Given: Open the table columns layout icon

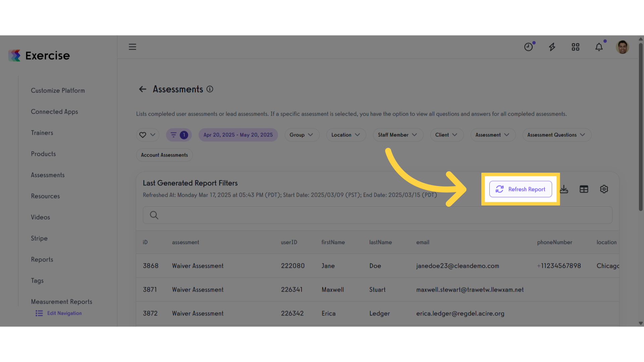Looking at the screenshot, I should pyautogui.click(x=584, y=189).
